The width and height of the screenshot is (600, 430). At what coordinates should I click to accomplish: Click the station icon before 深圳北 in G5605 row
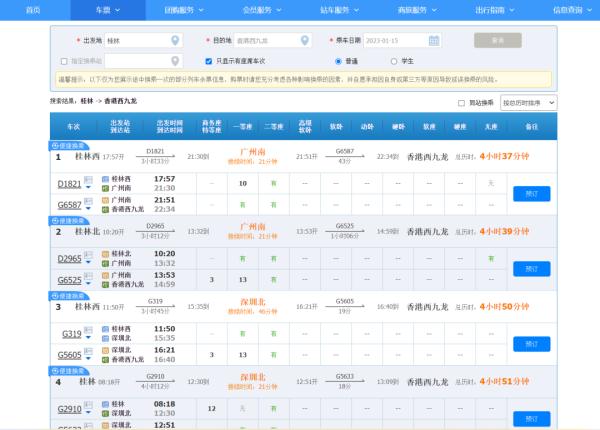click(x=105, y=350)
